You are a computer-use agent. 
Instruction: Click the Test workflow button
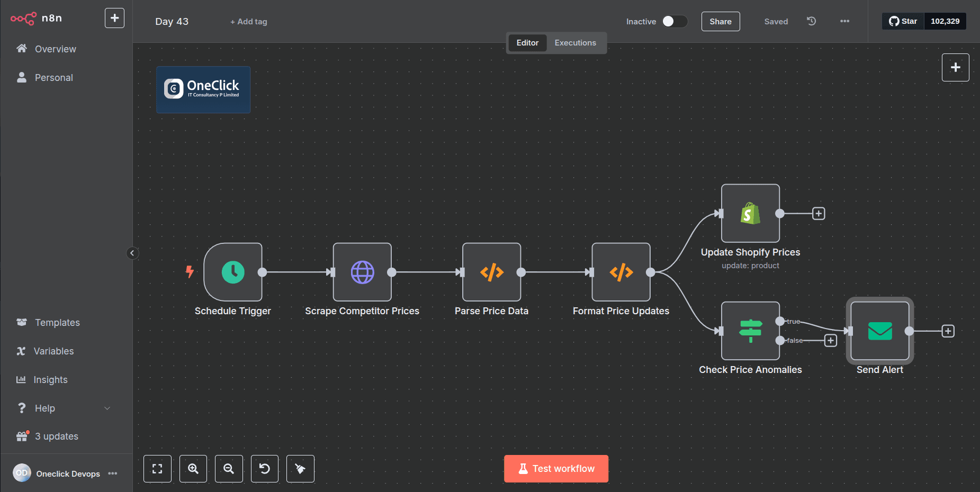[x=556, y=469]
